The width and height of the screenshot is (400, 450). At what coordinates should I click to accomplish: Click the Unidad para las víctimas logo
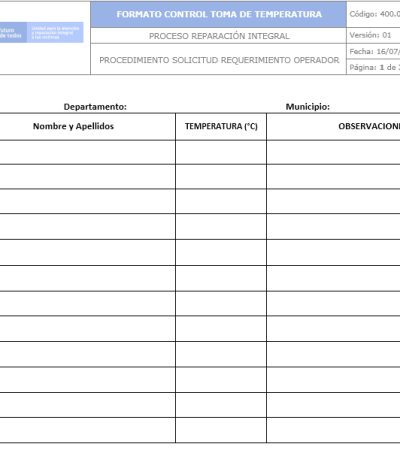41,32
